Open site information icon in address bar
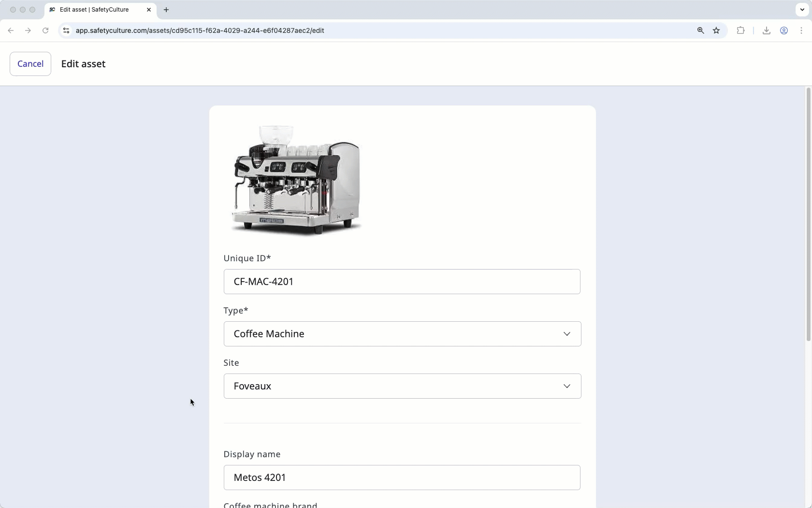Image resolution: width=812 pixels, height=508 pixels. 66,30
